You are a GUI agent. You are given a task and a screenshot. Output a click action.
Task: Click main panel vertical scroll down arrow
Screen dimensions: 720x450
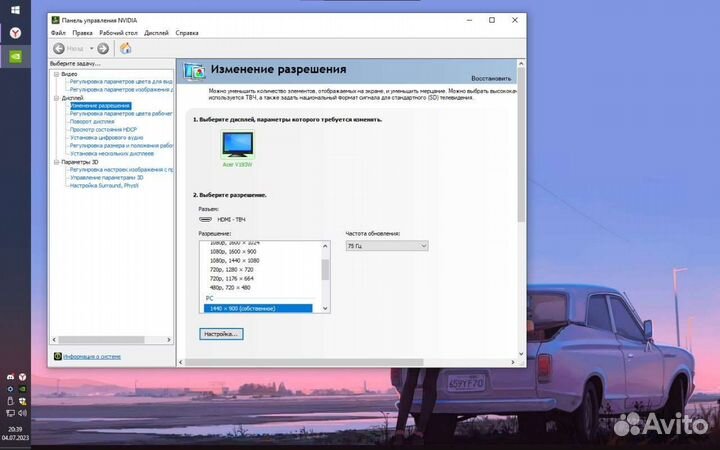[x=521, y=354]
